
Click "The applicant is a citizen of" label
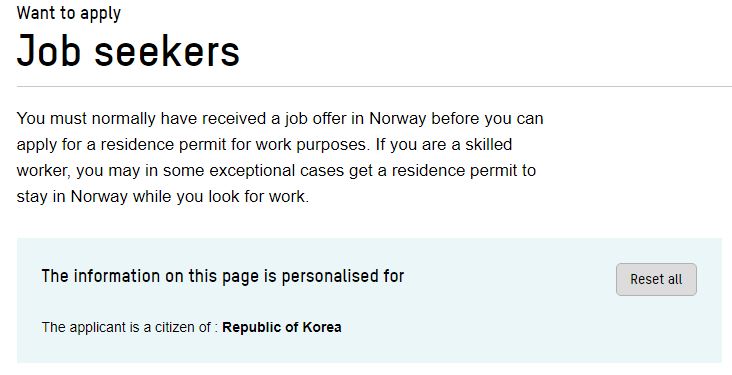coord(126,327)
